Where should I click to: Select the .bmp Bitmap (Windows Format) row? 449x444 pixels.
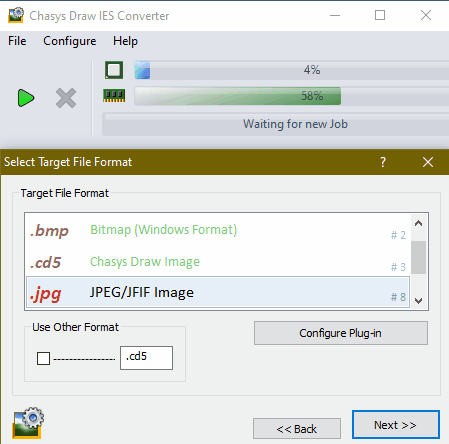(x=218, y=230)
